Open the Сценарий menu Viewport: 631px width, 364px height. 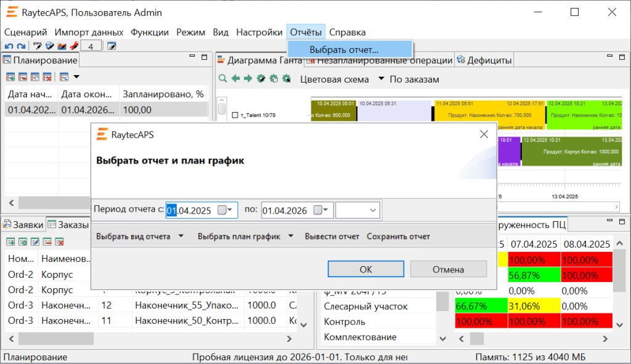point(26,32)
